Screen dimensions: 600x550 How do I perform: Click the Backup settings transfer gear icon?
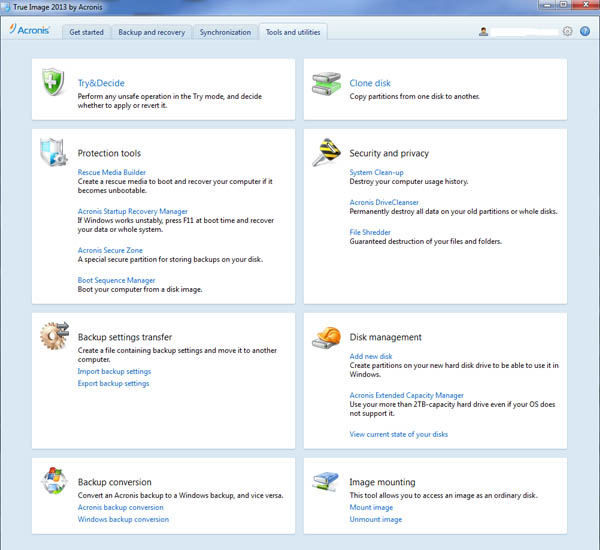[54, 335]
